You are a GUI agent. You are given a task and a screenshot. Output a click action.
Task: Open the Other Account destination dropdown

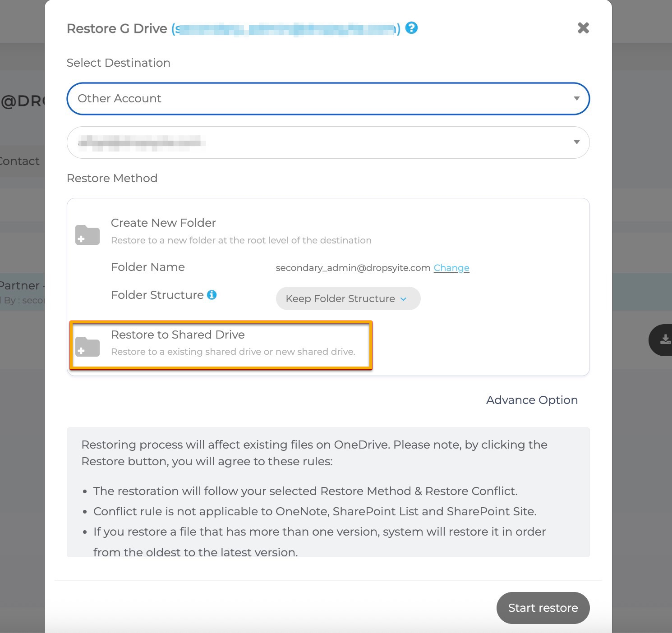click(328, 99)
